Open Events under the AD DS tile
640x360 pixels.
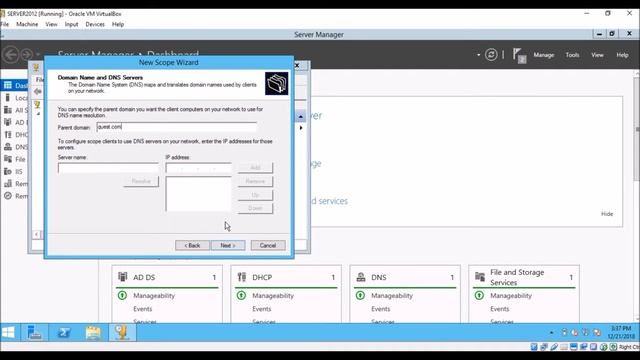tap(142, 309)
